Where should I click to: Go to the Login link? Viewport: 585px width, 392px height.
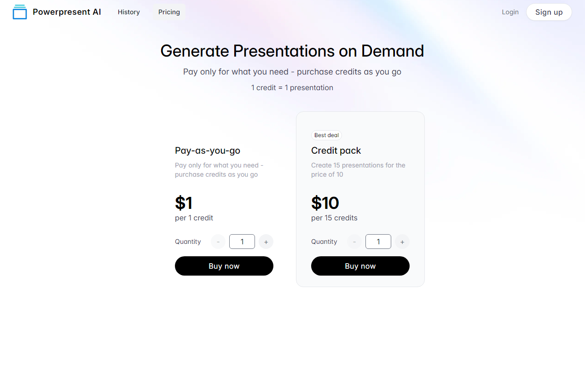510,12
